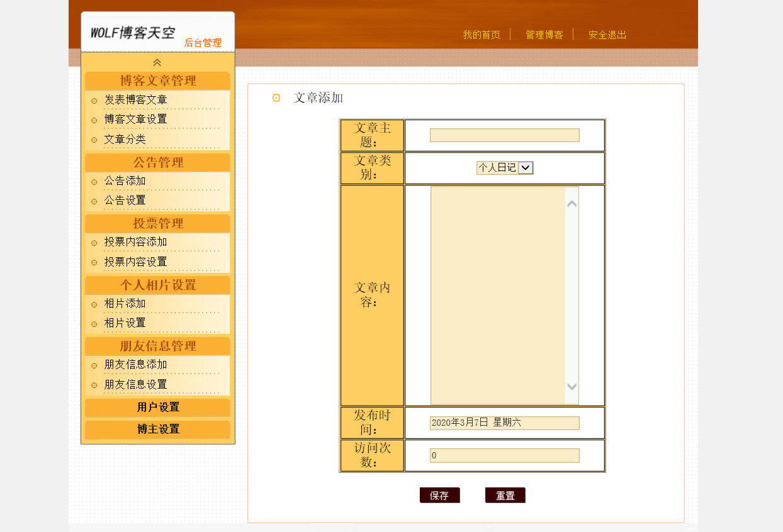
Task: Open 发表博客文章 link
Action: pyautogui.click(x=136, y=99)
